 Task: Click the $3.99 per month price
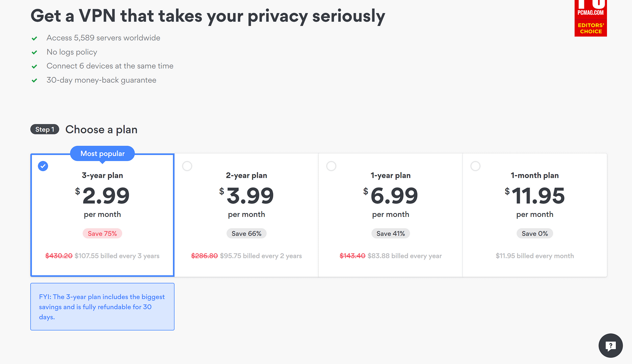(247, 201)
